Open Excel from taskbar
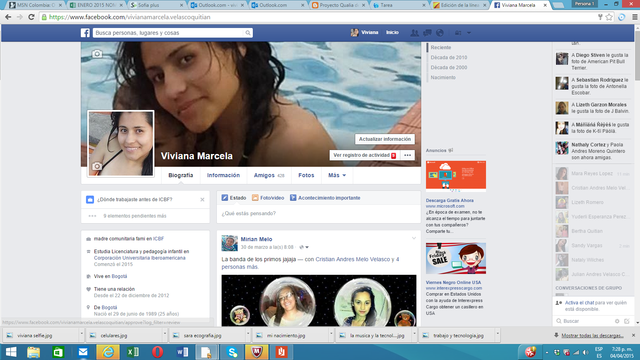This screenshot has width=640, height=360. pyautogui.click(x=133, y=352)
